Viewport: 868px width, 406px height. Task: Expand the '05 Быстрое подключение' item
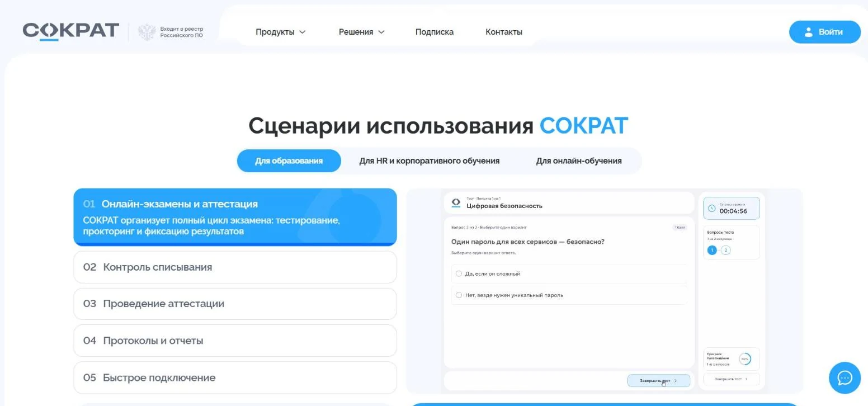[235, 377]
